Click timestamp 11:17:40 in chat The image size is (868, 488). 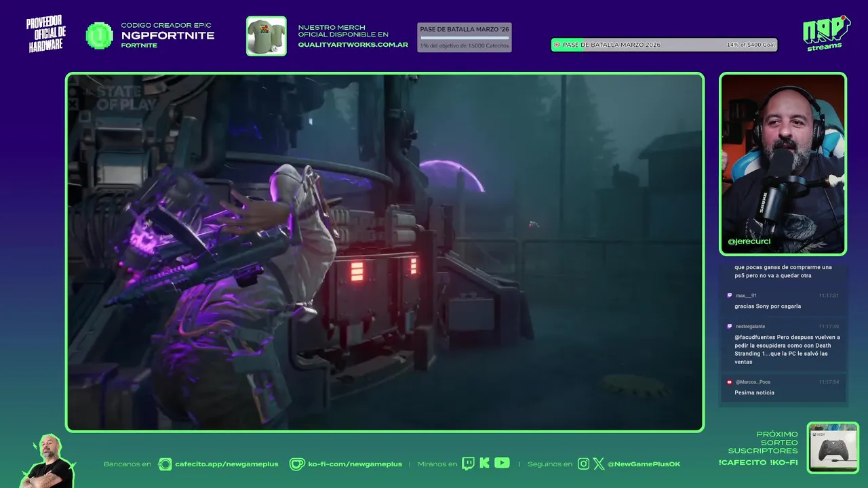(x=828, y=326)
